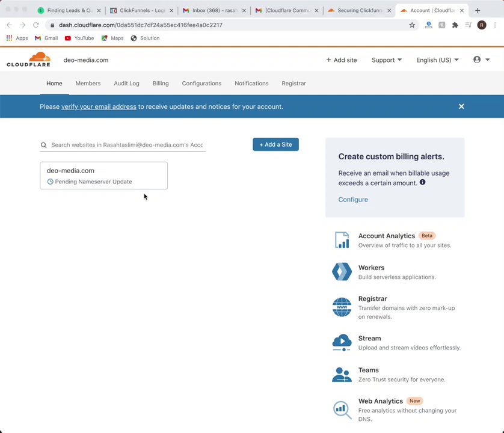Open Account Analytics chart icon

(x=342, y=240)
